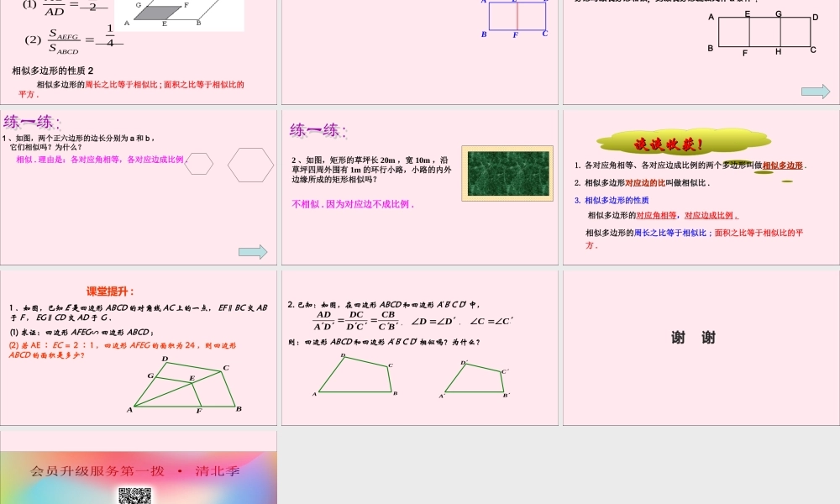This screenshot has height=504, width=840.
Task: Click the pink answer 相似.理由是 text
Action: [101, 160]
